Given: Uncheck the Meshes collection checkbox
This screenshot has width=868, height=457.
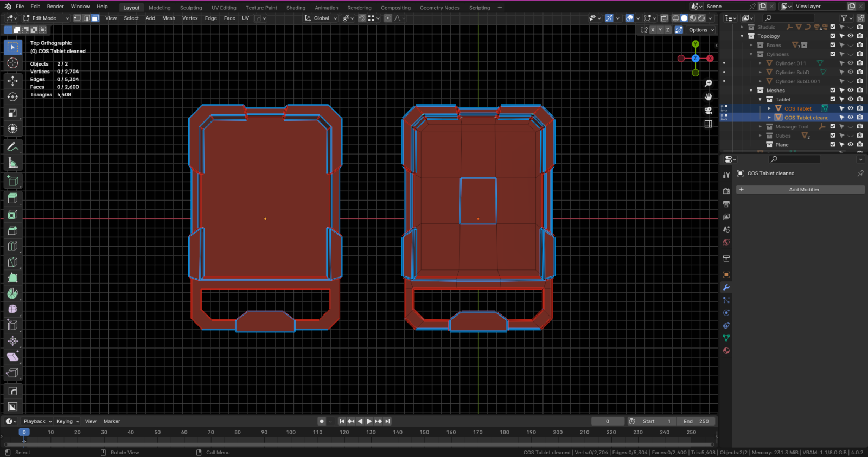Looking at the screenshot, I should click(833, 91).
